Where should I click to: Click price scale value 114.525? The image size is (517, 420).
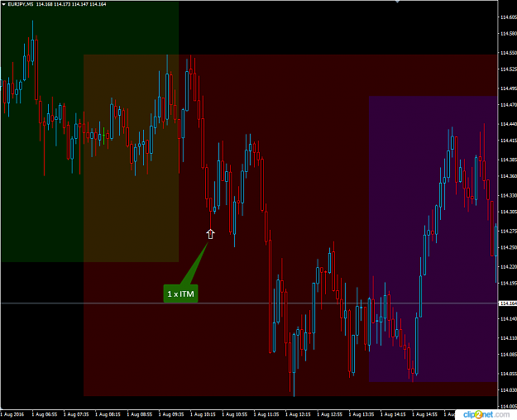pyautogui.click(x=509, y=69)
